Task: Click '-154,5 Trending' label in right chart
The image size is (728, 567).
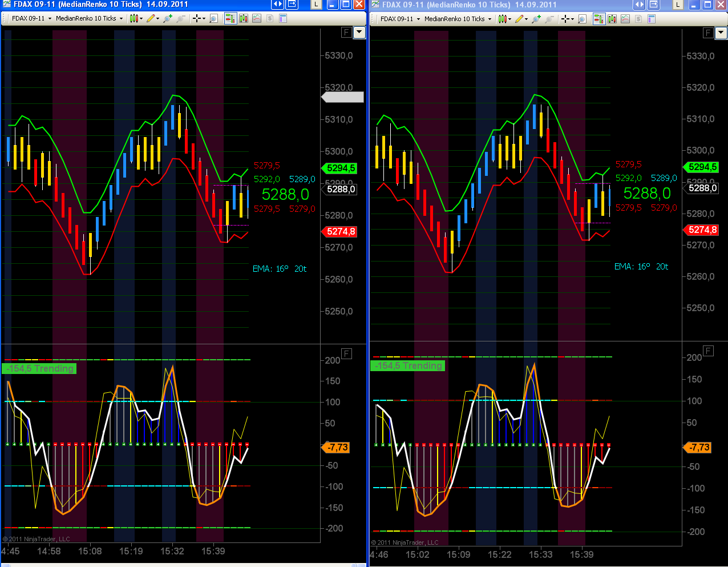Action: pyautogui.click(x=407, y=366)
